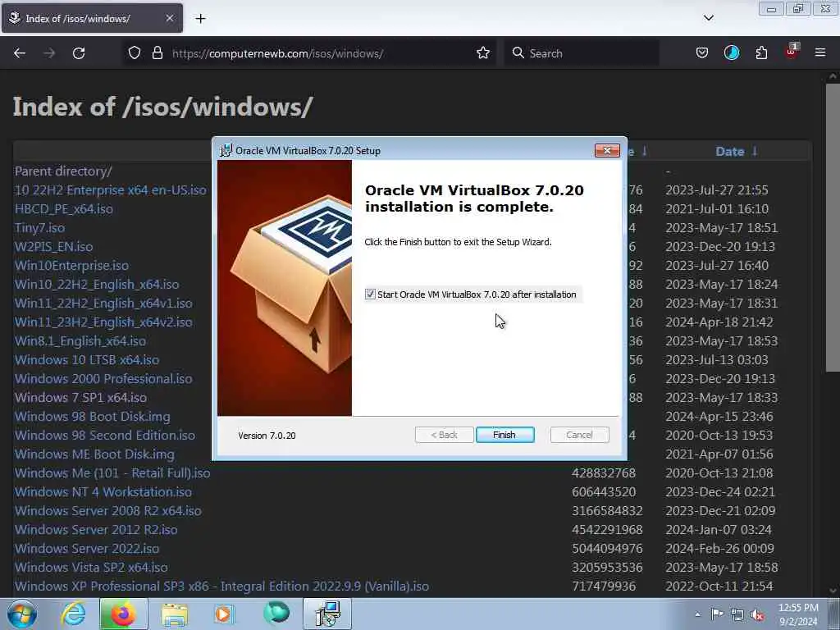Download HBCD_PE_x64.iso
840x630 pixels.
point(64,209)
